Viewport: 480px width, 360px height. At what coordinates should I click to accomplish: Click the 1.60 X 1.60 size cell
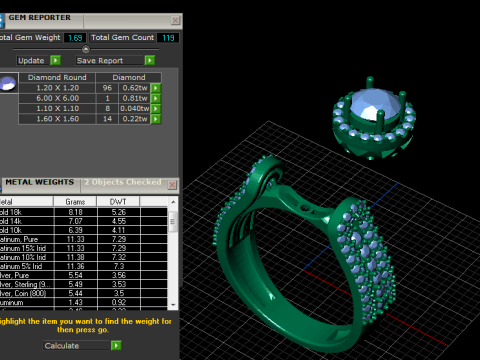(57, 119)
